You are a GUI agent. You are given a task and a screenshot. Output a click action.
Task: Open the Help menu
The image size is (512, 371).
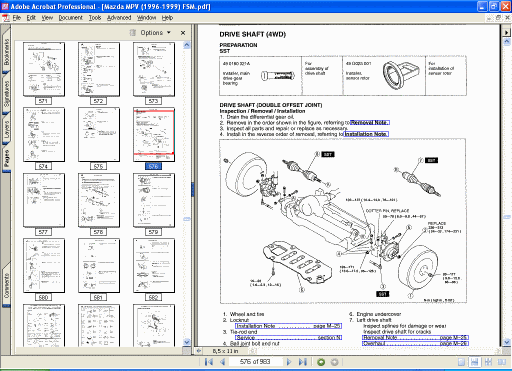tap(167, 18)
